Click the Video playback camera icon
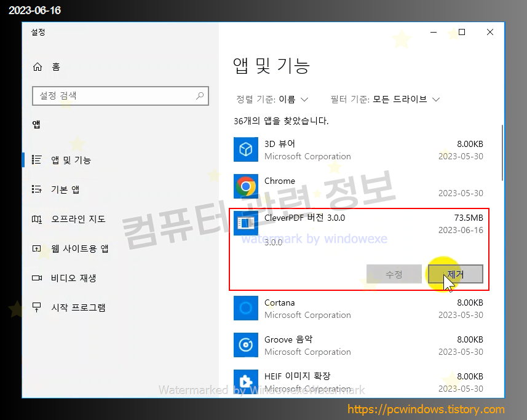 [37, 278]
